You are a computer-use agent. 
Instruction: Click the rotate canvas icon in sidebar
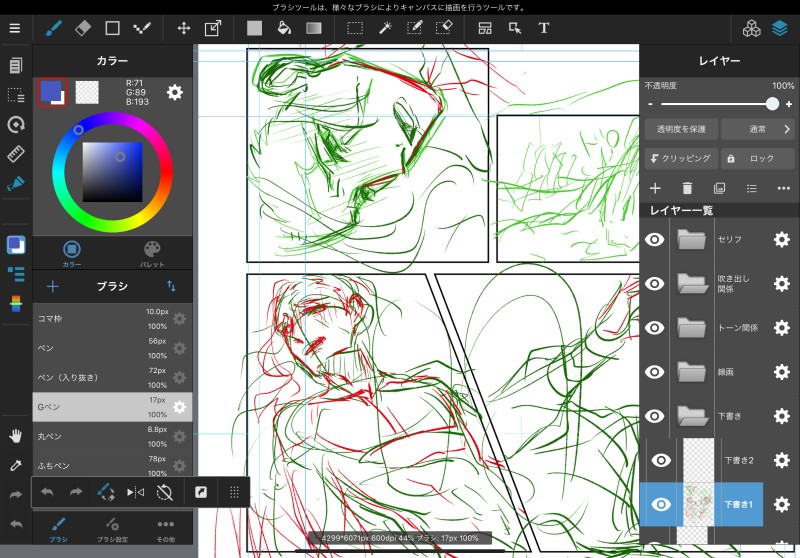pos(16,124)
